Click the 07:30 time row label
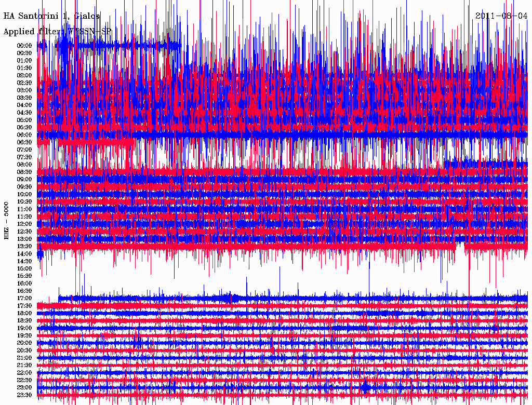 pos(24,157)
